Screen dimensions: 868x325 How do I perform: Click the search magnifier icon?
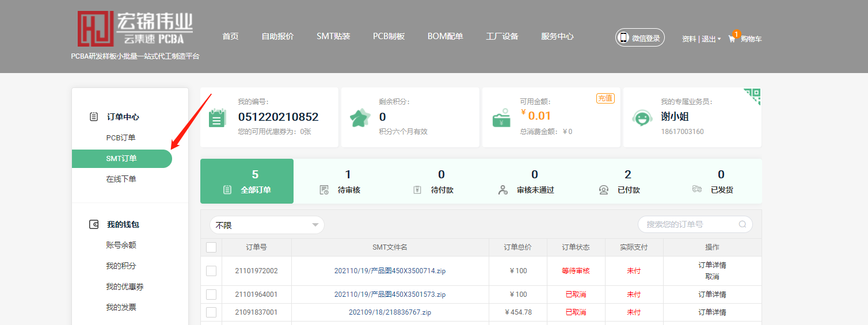tap(743, 224)
